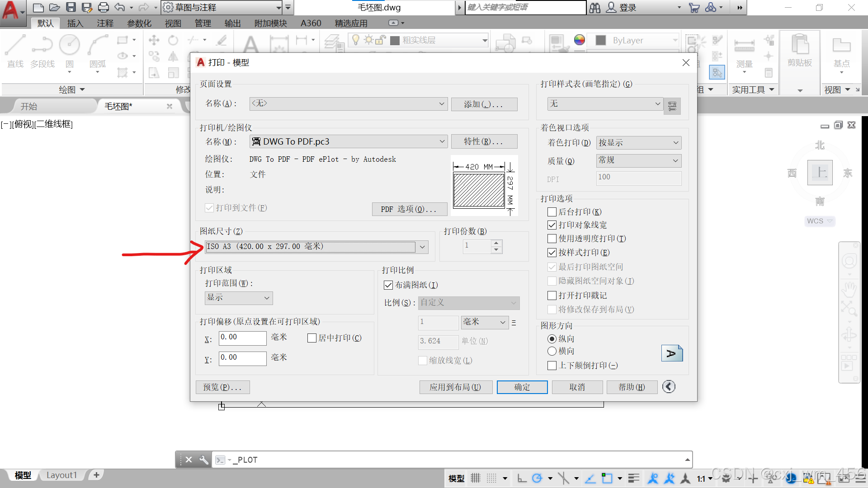868x488 pixels.
Task: Expand the printer name DWG To PDF.pc3 dropdown
Action: pyautogui.click(x=442, y=141)
